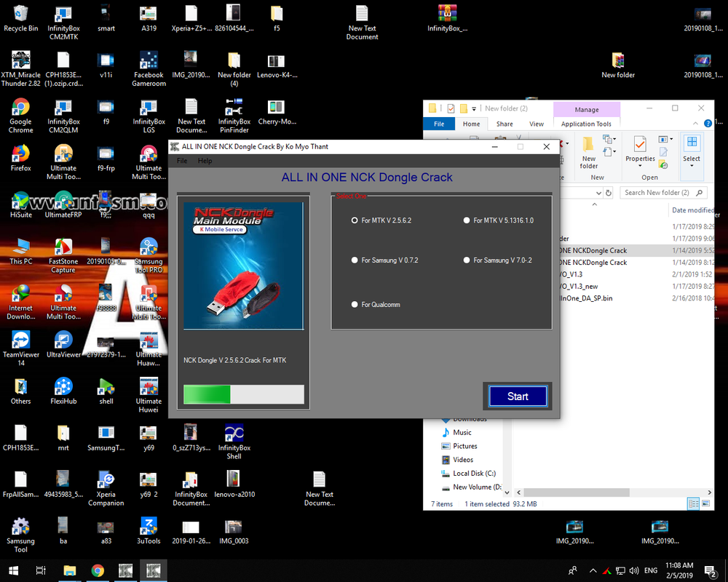Open the taskbar clock showing 11:08 AM
Screen dimensions: 728x582
679,570
